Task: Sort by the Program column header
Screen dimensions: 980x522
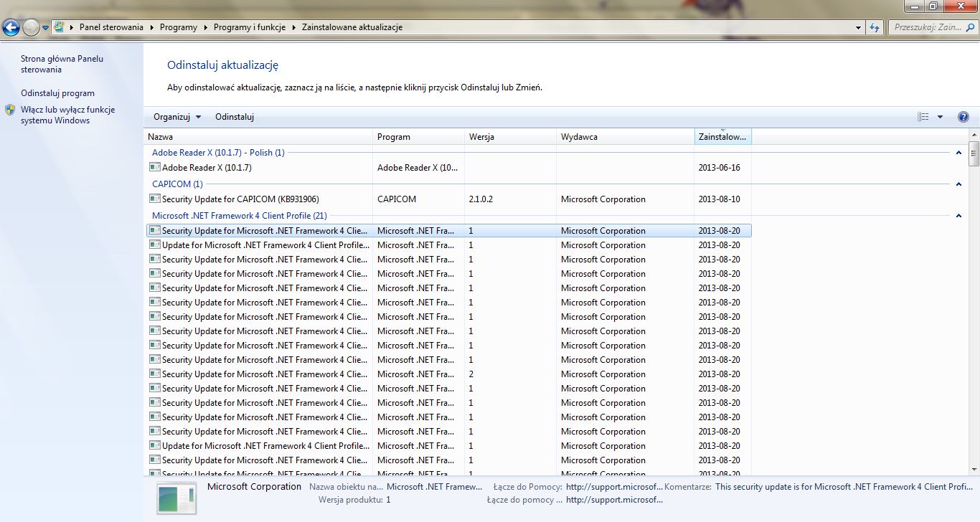Action: coord(418,137)
